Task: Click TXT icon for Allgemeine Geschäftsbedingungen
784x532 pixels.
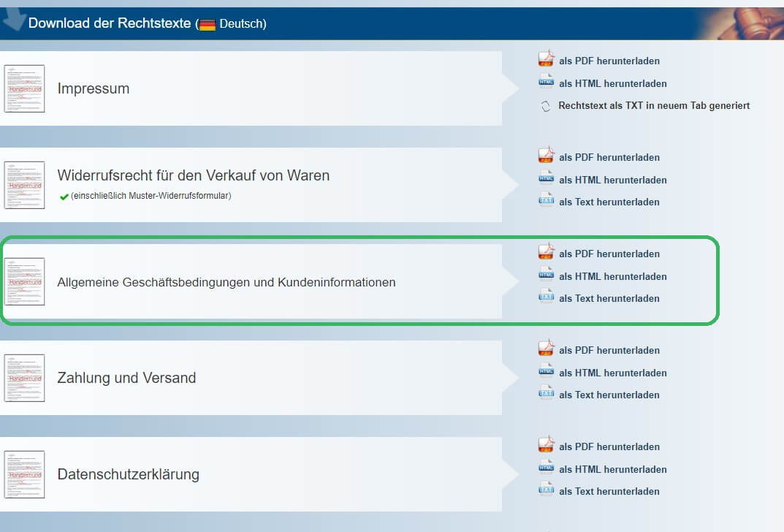Action: click(546, 296)
